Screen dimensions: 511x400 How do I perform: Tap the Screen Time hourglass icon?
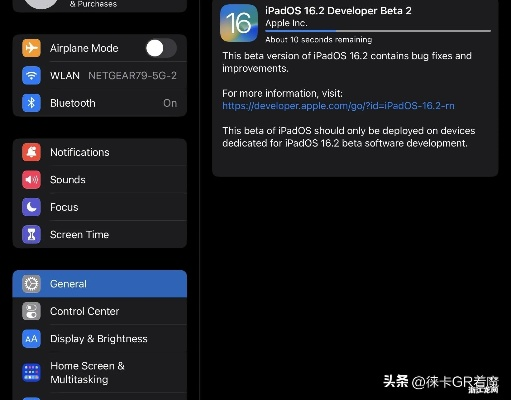(x=31, y=234)
